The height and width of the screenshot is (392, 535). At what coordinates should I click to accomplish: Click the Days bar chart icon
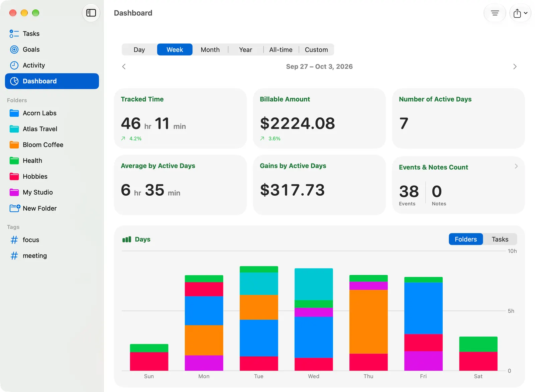127,239
